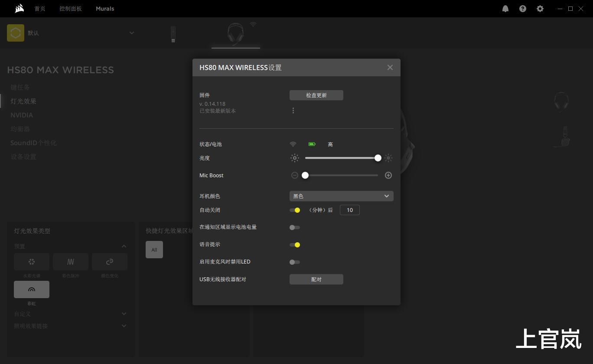Screen dimensions: 593x364
Task: Close the HS80 MAX WIRELESS settings dialog
Action: 390,68
